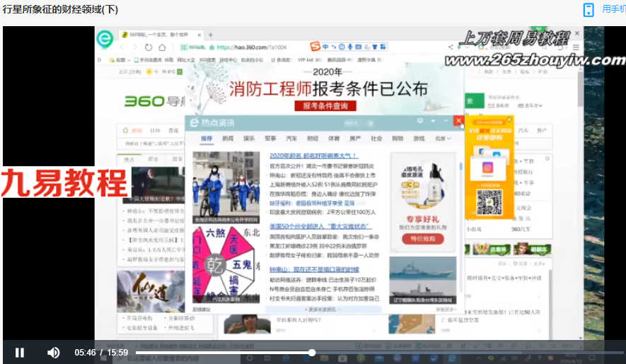Click the video title 行星所象征的财经领域(下)
Screen dimensions: 626x364
[x=60, y=9]
